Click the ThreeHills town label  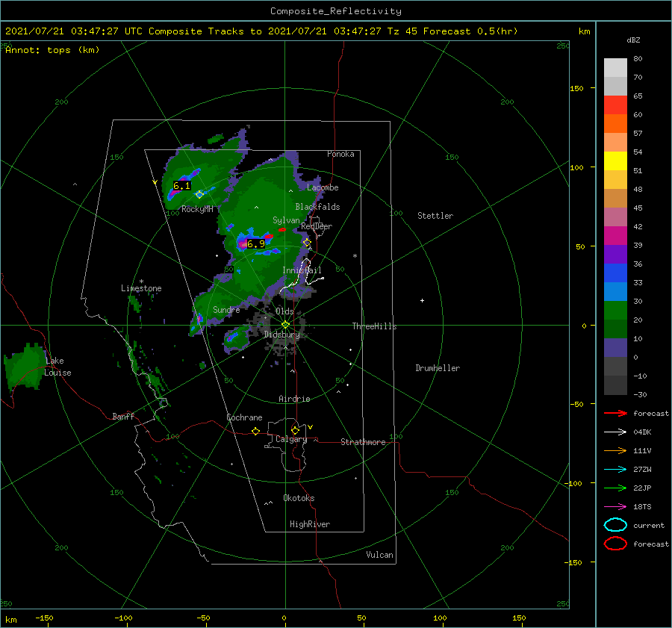pyautogui.click(x=375, y=326)
